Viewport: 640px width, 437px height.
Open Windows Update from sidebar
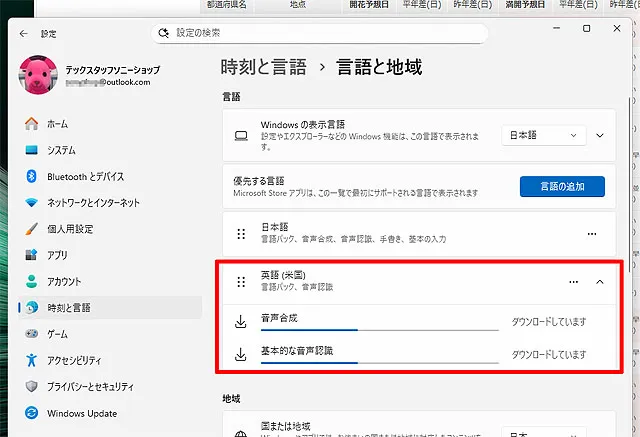tap(81, 413)
